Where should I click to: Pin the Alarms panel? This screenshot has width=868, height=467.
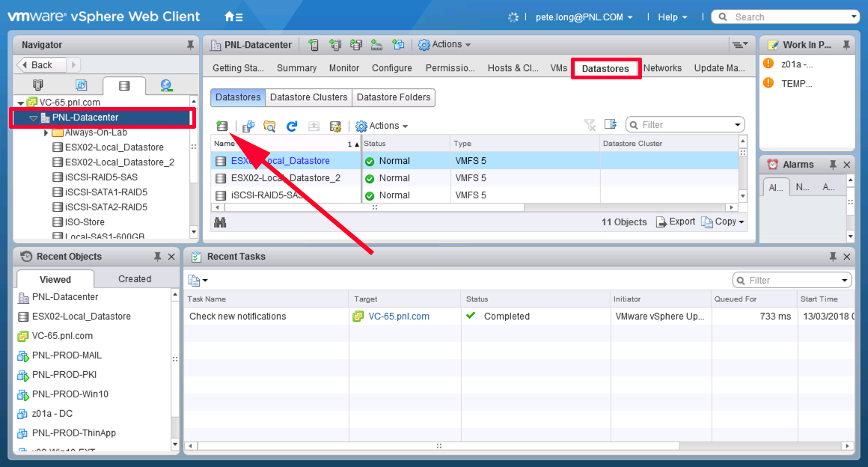[x=833, y=165]
